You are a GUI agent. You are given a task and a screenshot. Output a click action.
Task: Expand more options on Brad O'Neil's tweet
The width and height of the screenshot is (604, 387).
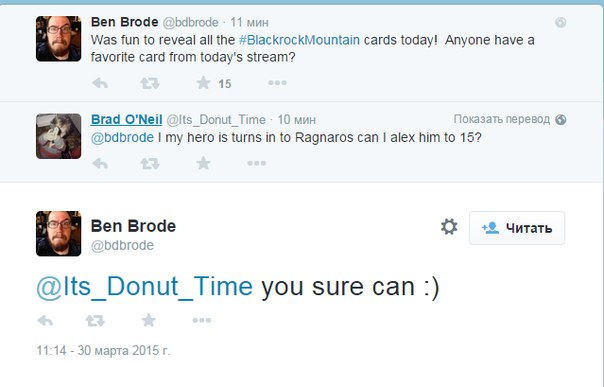pyautogui.click(x=257, y=163)
